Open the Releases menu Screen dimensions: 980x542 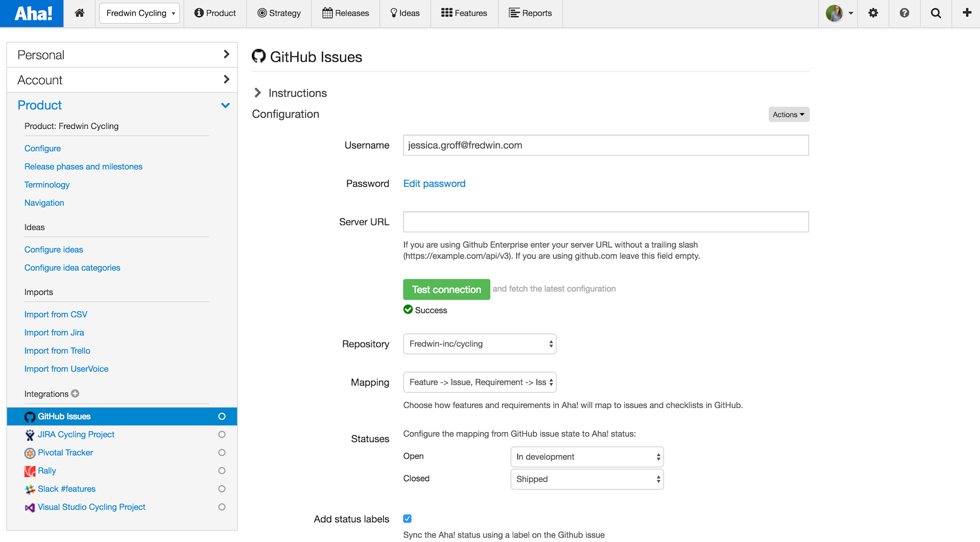(345, 13)
